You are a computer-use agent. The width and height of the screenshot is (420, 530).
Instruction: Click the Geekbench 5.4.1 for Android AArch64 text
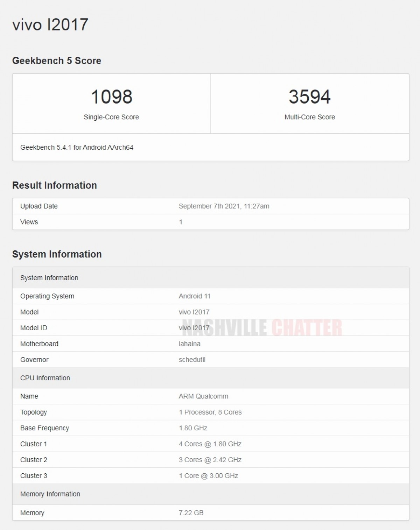click(78, 148)
